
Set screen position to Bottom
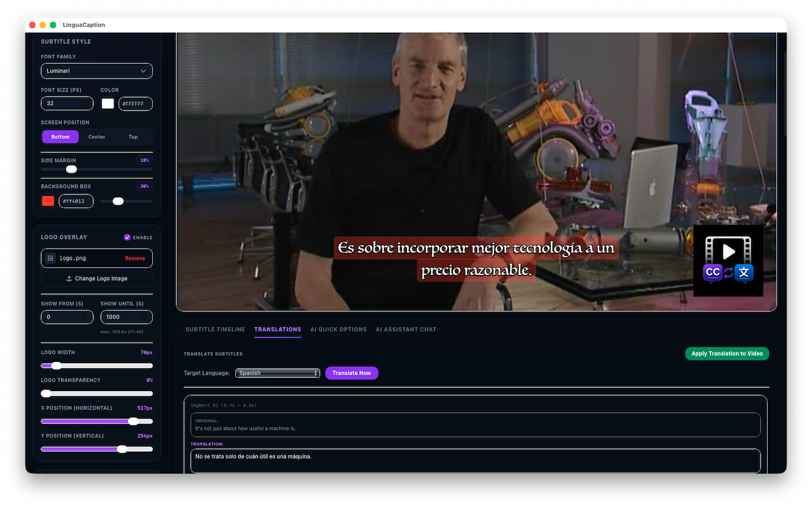(60, 137)
